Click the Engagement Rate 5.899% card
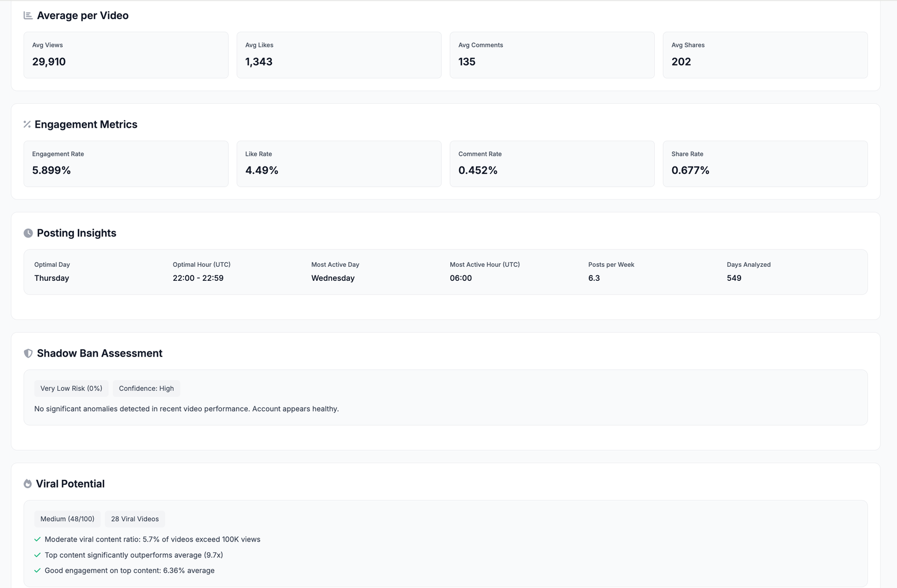This screenshot has width=897, height=588. 126,164
